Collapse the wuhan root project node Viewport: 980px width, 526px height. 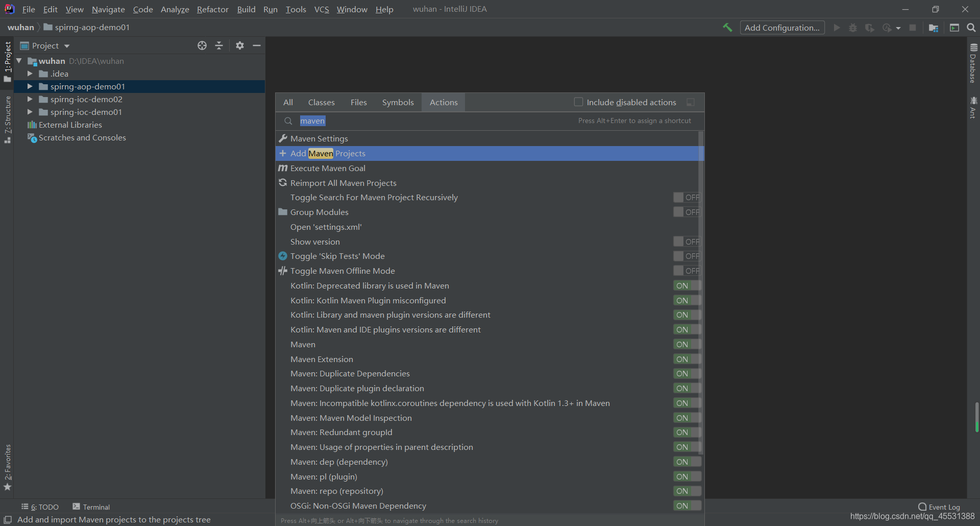pos(19,61)
